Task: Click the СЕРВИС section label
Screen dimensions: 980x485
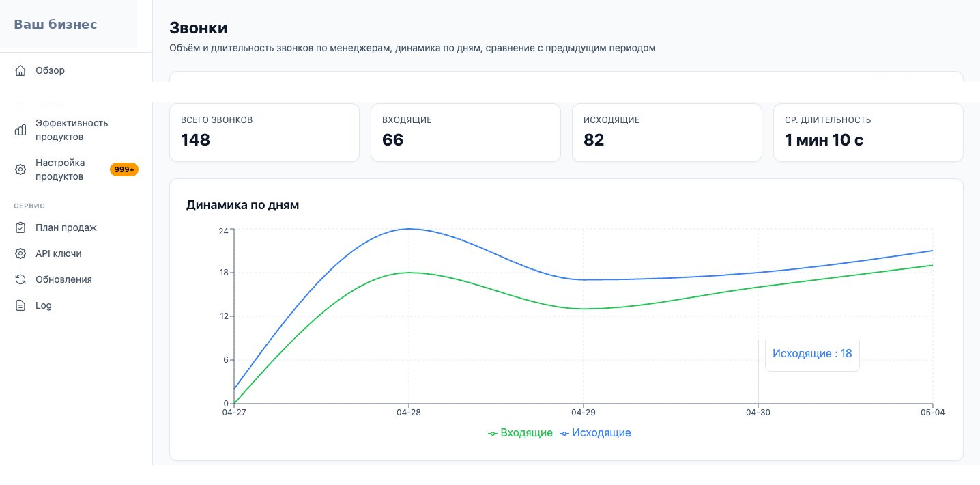Action: 29,206
